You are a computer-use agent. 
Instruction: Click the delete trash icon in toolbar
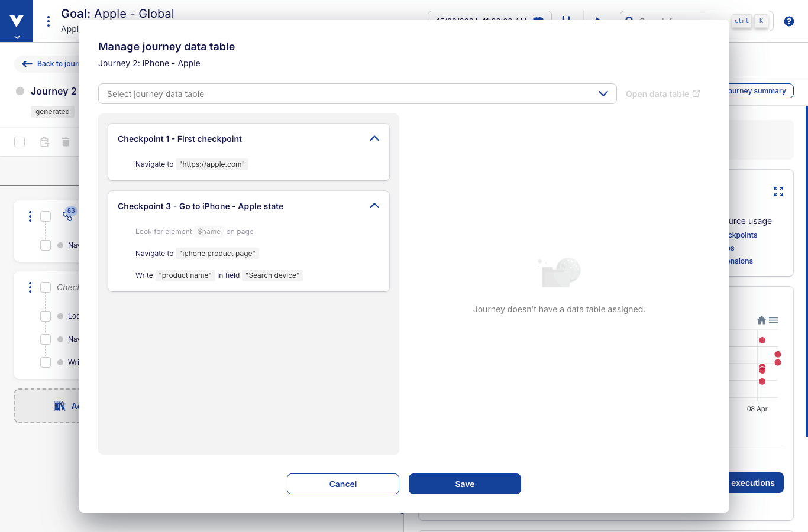(66, 142)
